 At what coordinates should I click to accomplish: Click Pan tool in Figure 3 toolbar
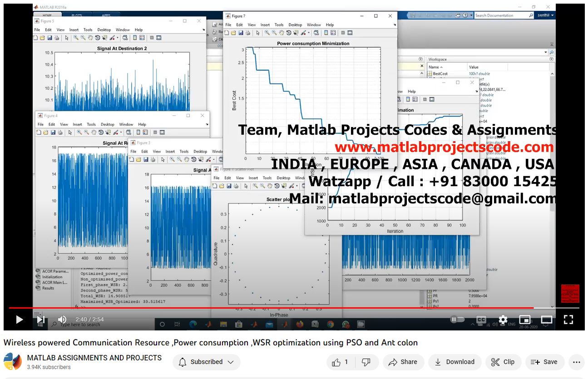(187, 159)
